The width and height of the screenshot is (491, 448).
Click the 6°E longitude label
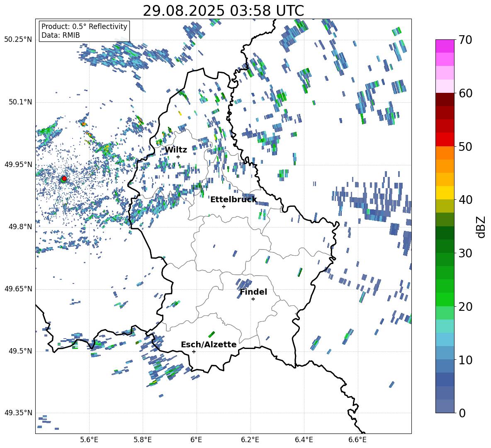coord(196,440)
